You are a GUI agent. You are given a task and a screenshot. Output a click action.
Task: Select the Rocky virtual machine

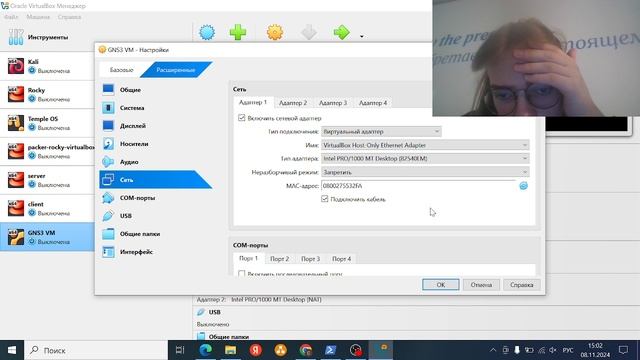coord(47,94)
